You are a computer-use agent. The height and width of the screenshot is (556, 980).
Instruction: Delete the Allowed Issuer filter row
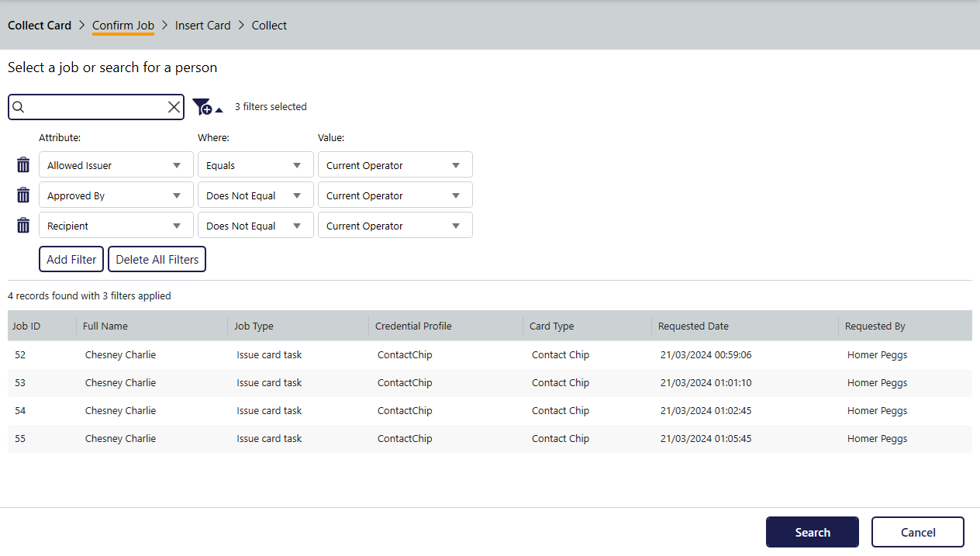point(23,165)
